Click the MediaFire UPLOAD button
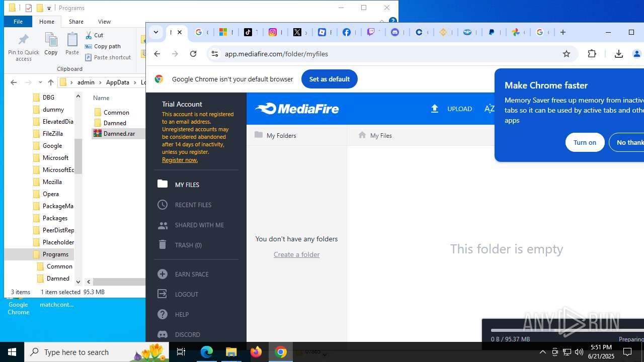The height and width of the screenshot is (362, 644). click(x=451, y=109)
